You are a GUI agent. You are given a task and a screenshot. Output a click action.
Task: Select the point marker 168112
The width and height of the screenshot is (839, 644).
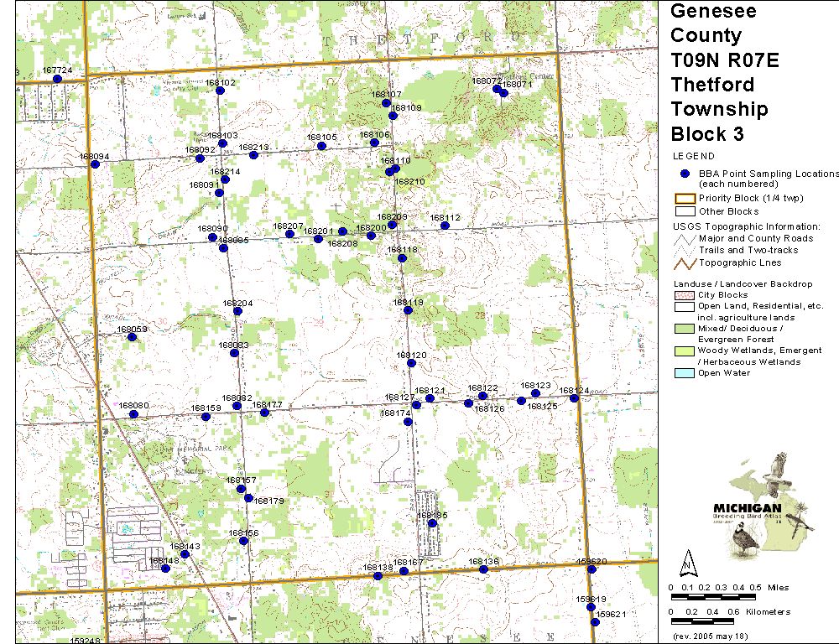445,226
